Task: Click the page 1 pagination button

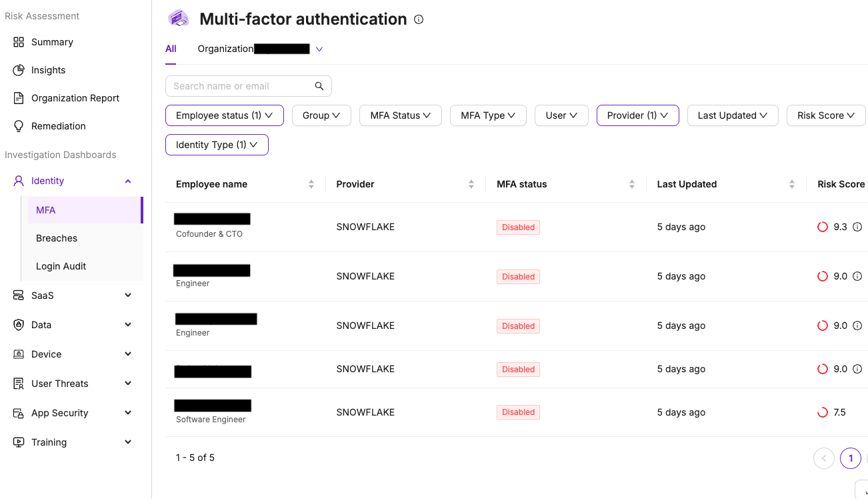Action: click(851, 458)
